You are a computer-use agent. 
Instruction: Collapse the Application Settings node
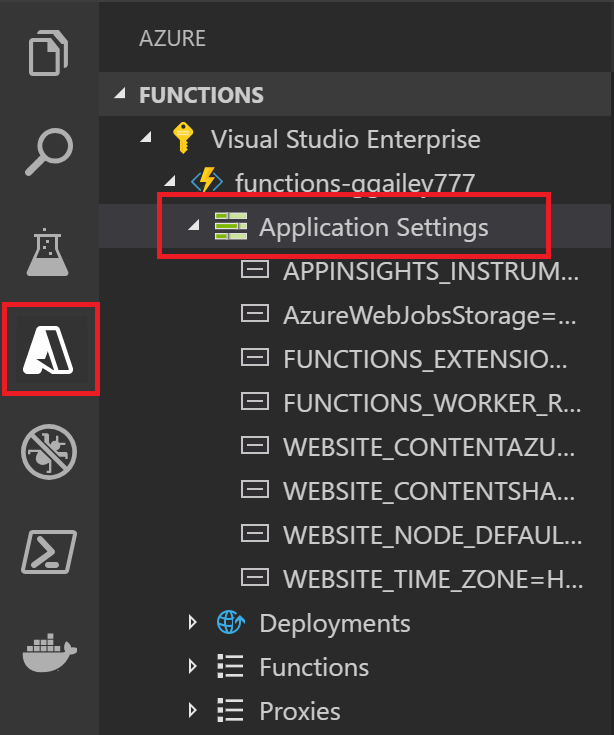[x=193, y=227]
